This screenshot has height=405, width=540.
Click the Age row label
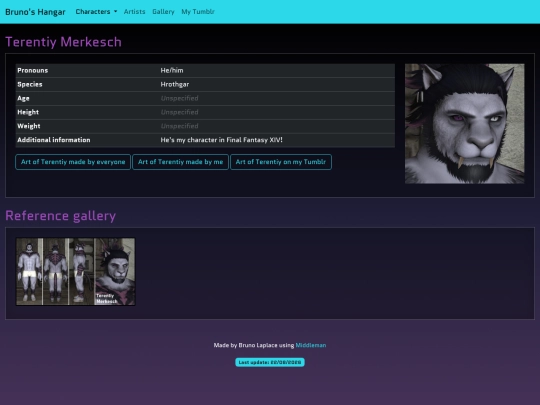pos(23,98)
